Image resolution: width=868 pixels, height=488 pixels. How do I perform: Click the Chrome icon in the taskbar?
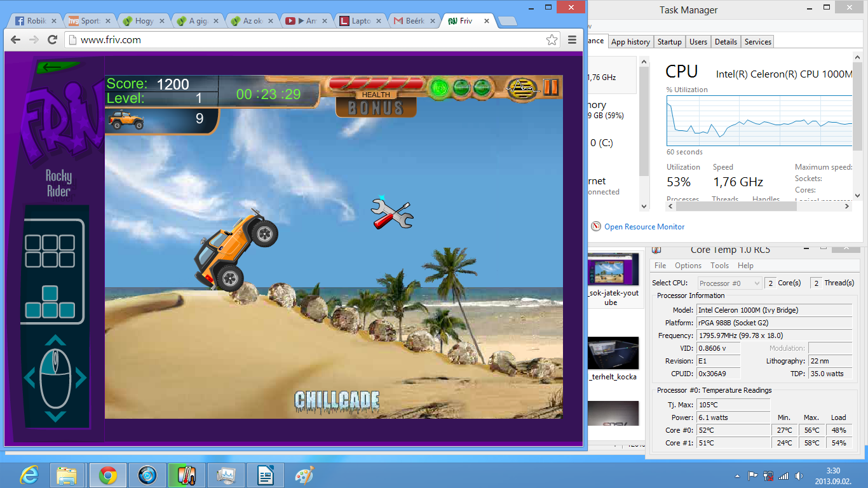coord(107,475)
